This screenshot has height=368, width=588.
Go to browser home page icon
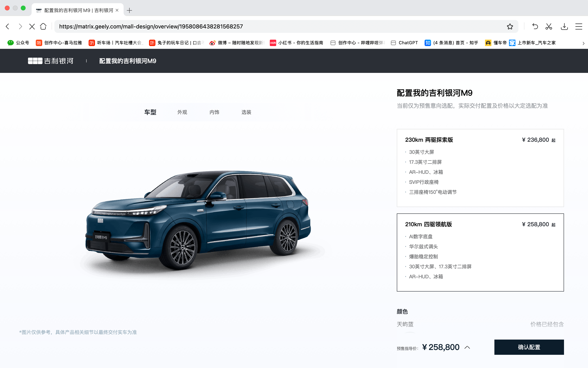pyautogui.click(x=43, y=26)
